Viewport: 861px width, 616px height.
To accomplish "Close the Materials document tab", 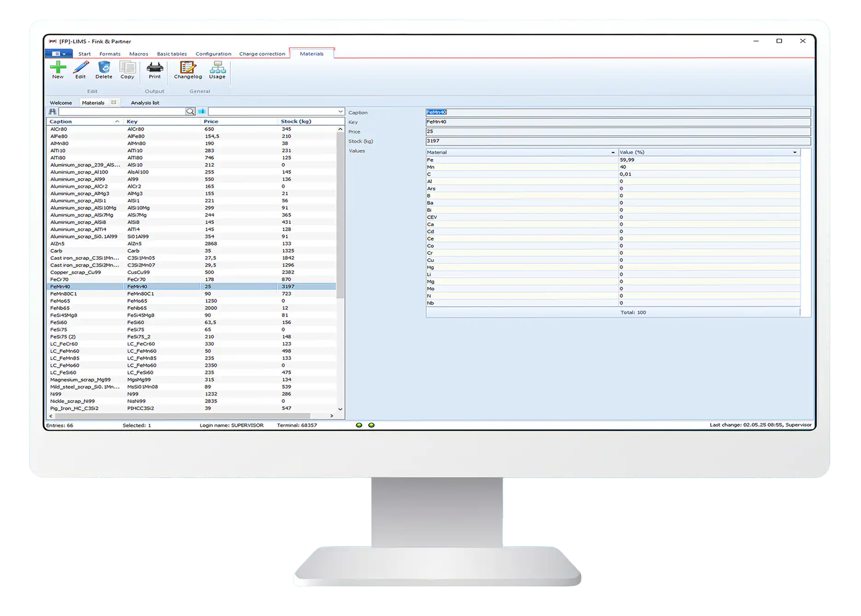I will 113,103.
